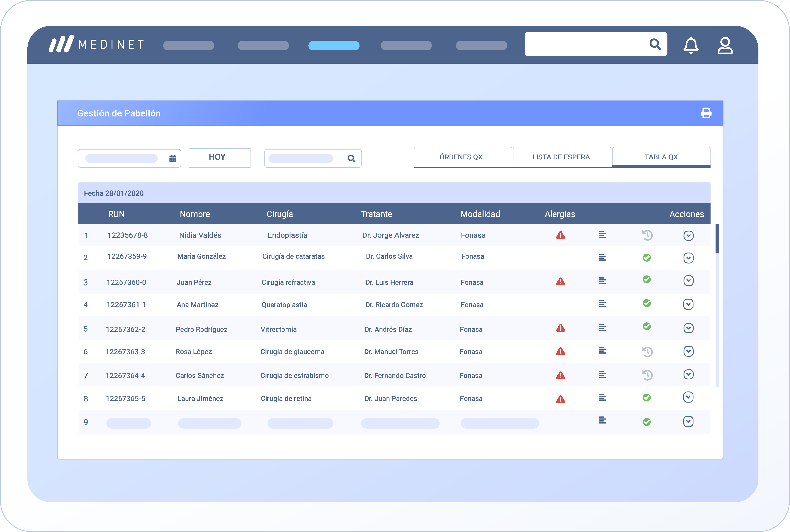
Task: View allergy alert for Juan Pérez
Action: (560, 282)
